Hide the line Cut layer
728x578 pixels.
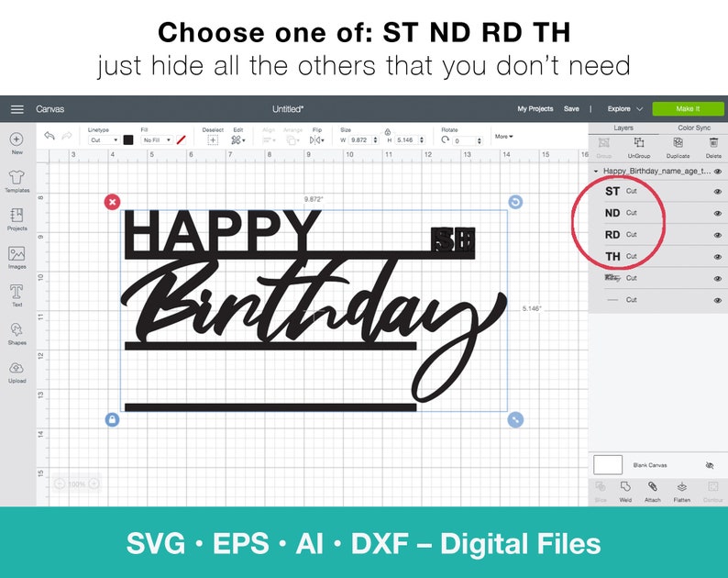(x=717, y=301)
